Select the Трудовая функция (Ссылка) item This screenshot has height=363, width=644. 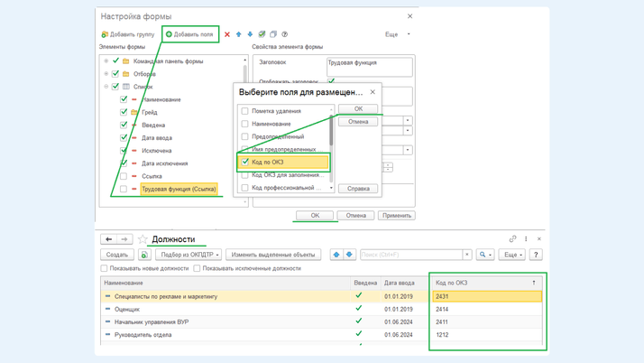click(x=178, y=190)
